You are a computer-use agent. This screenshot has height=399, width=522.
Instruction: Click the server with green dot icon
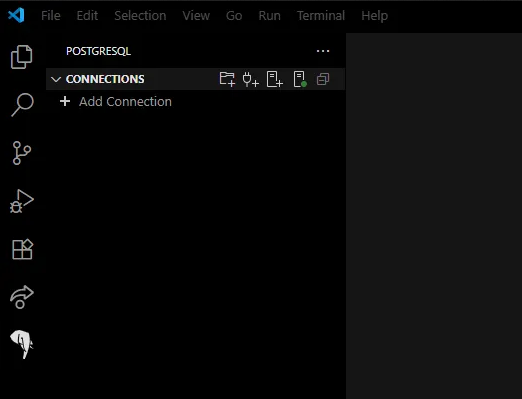click(300, 79)
